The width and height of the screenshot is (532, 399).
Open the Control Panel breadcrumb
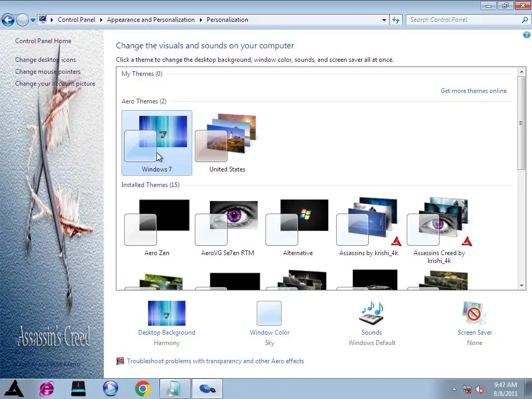coord(76,20)
